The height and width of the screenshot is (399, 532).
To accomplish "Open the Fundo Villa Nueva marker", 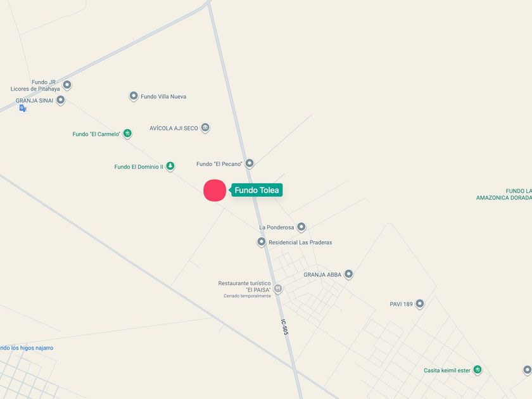I will (134, 96).
